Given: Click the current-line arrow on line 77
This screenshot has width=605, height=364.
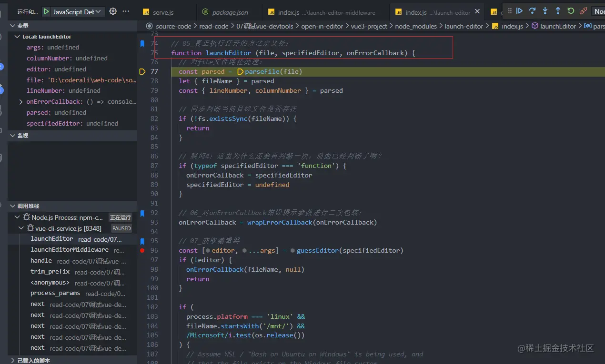Looking at the screenshot, I should (x=142, y=72).
